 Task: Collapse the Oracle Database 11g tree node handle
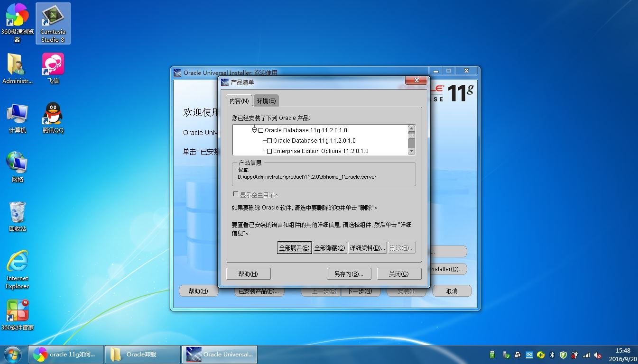254,130
